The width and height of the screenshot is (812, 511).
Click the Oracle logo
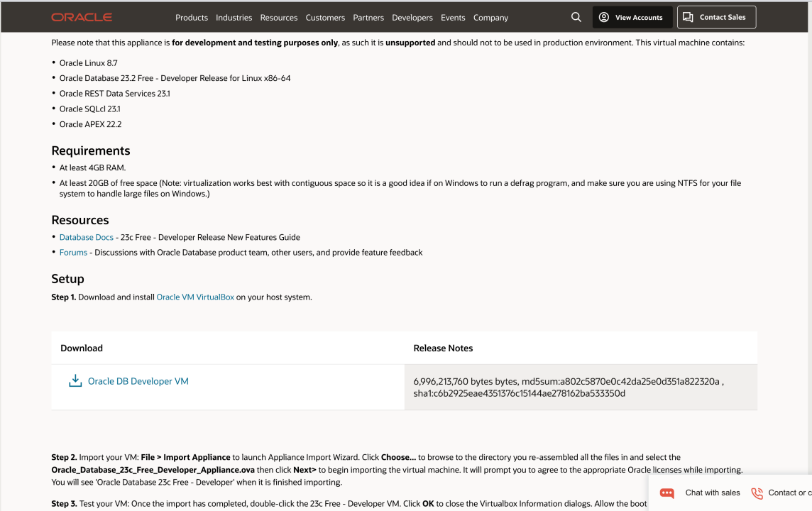tap(82, 17)
